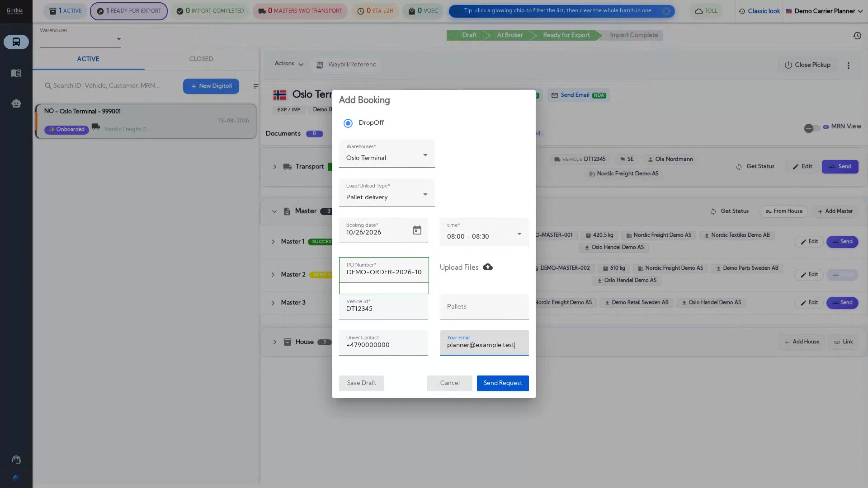Open the time slot dropdown
This screenshot has height=488, width=868.
484,232
